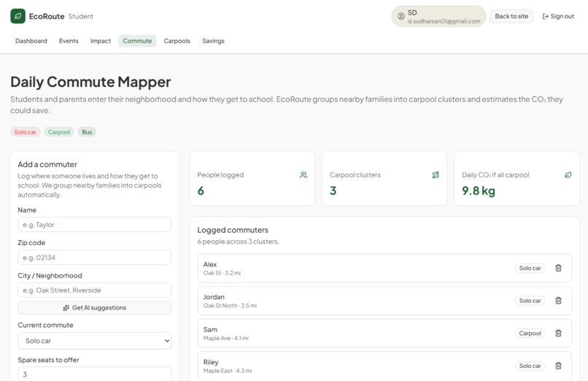Click Jordan's Solo car badge
Image resolution: width=588 pixels, height=381 pixels.
(530, 301)
